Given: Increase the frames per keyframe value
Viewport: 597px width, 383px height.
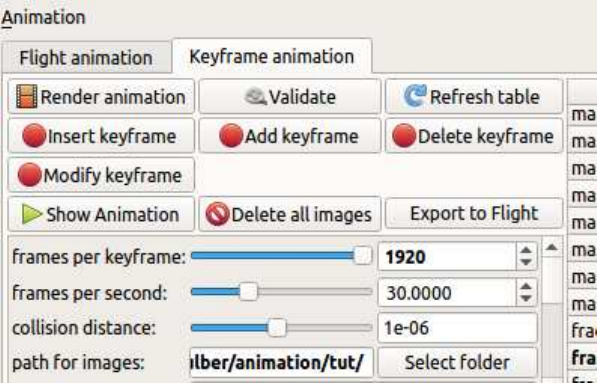Looking at the screenshot, I should (526, 251).
